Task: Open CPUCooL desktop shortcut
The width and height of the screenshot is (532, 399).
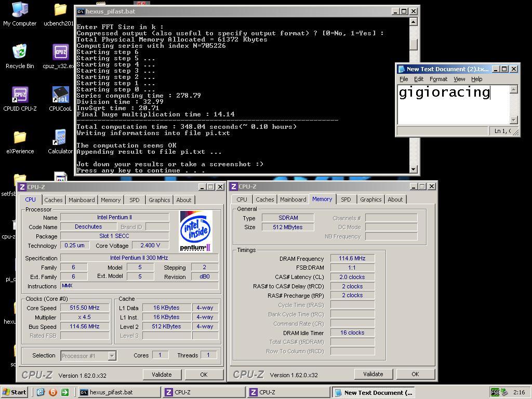Action: [x=60, y=99]
